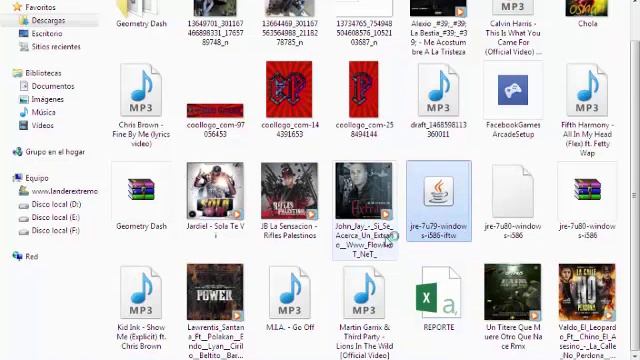Select Red in navigation pane
Screen dimensions: 640x360
point(31,256)
